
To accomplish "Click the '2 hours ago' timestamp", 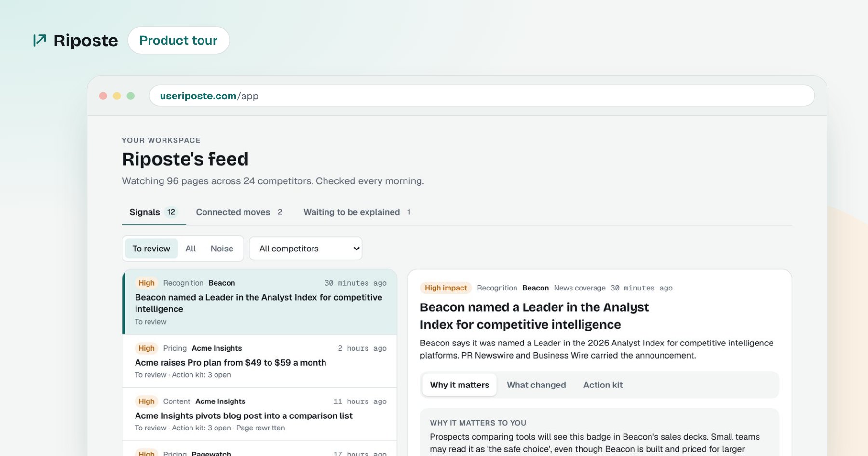I will [x=362, y=348].
